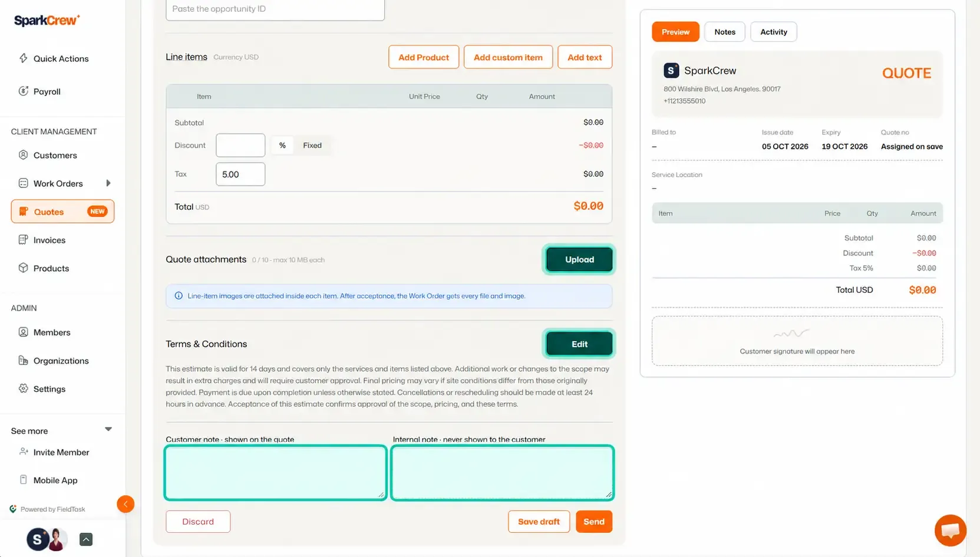The width and height of the screenshot is (980, 557).
Task: Open Quotes in the sidebar
Action: tap(62, 212)
